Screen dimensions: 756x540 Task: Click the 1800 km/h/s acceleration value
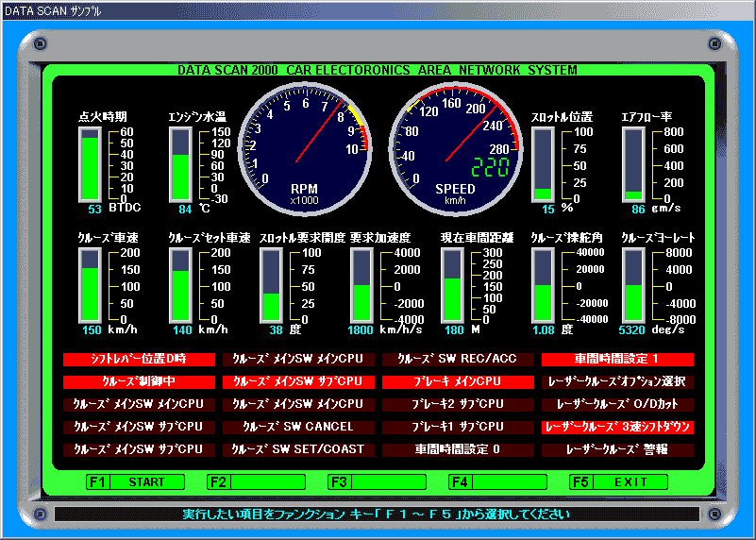click(x=361, y=330)
